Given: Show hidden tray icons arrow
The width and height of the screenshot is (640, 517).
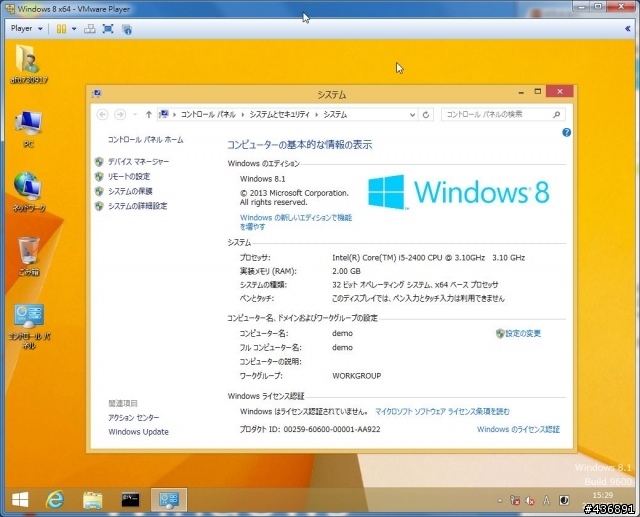Looking at the screenshot, I should pyautogui.click(x=500, y=500).
